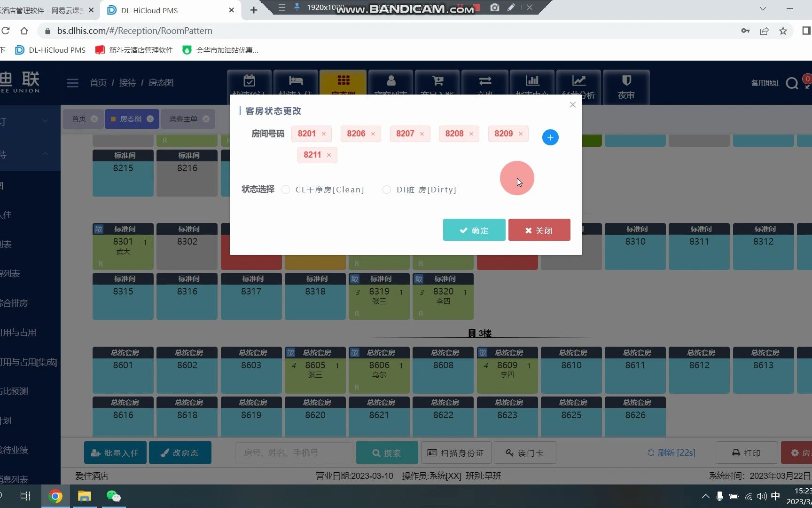Select room 8626 card

635,417
